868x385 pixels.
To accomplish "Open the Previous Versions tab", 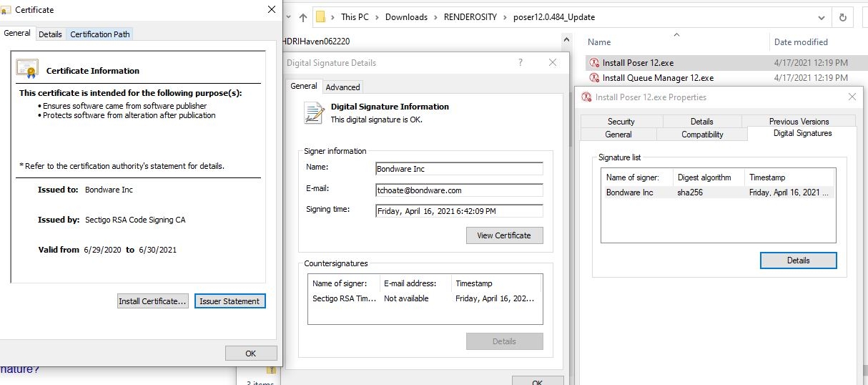I will [799, 122].
